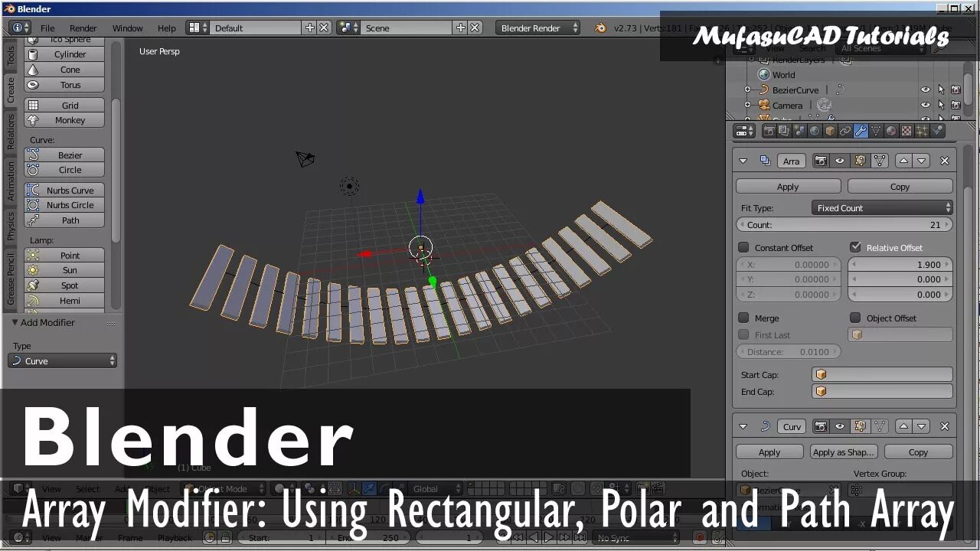Screen dimensions: 980x551
Task: Toggle BezierCurve visibility eye in outliner
Action: pyautogui.click(x=926, y=90)
